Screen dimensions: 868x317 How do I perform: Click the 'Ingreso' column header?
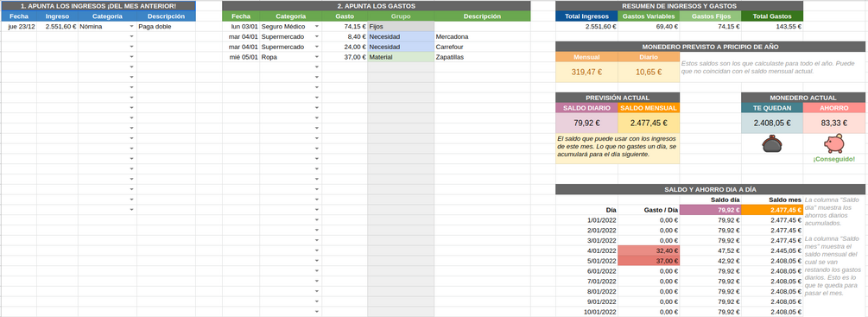coord(58,16)
